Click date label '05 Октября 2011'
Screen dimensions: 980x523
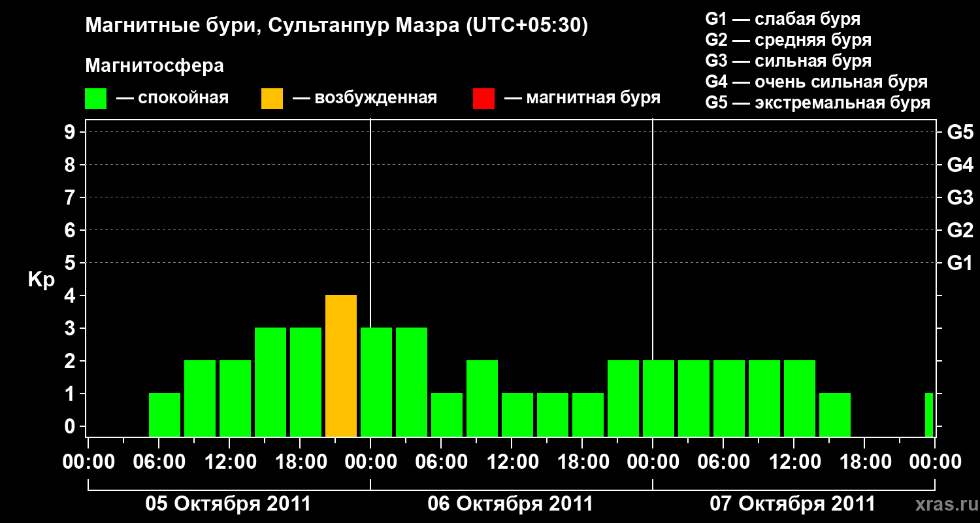click(x=228, y=504)
